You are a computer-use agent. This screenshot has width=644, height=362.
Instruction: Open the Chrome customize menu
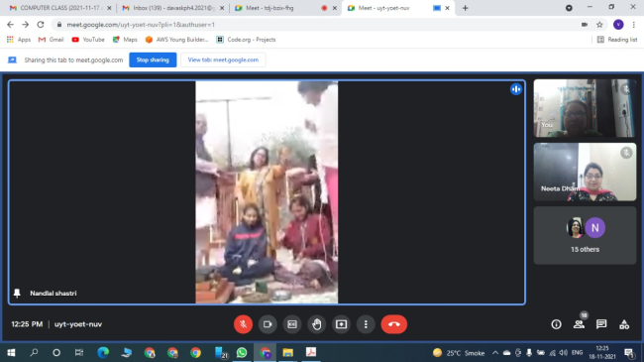(x=634, y=25)
